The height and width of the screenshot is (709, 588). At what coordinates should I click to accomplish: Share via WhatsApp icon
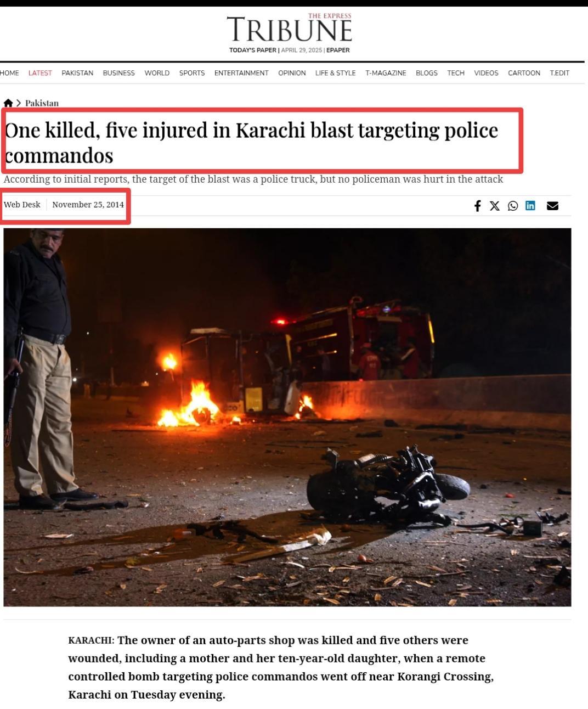pos(513,206)
